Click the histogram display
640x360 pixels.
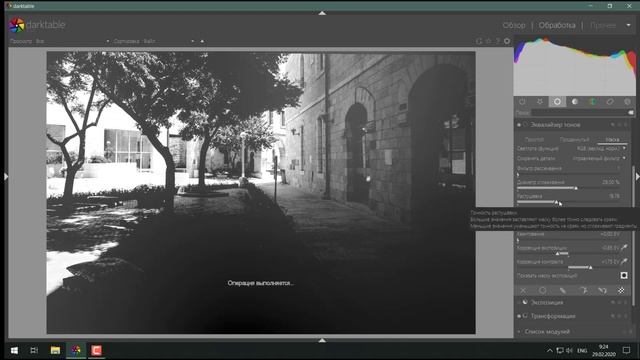tap(574, 67)
